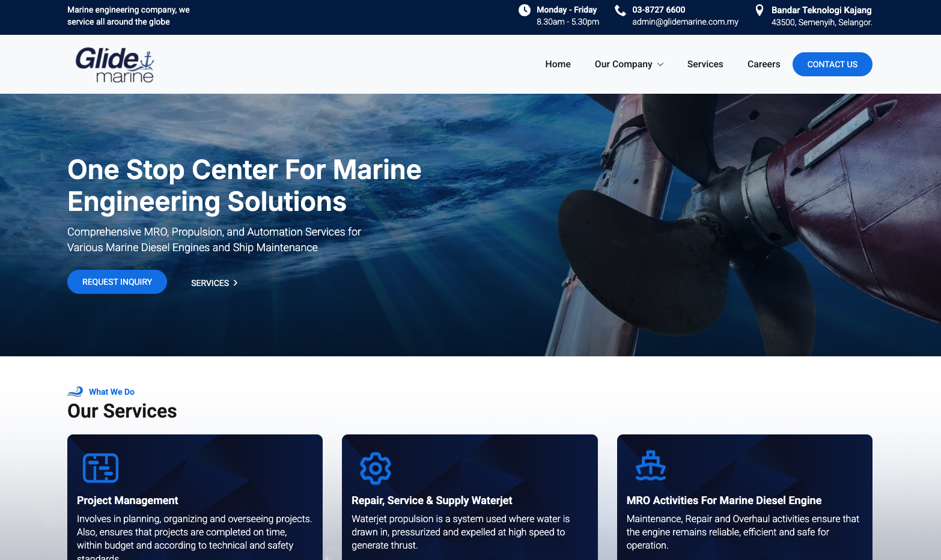Click the admin@glidemarine.com.my email address

click(x=685, y=22)
